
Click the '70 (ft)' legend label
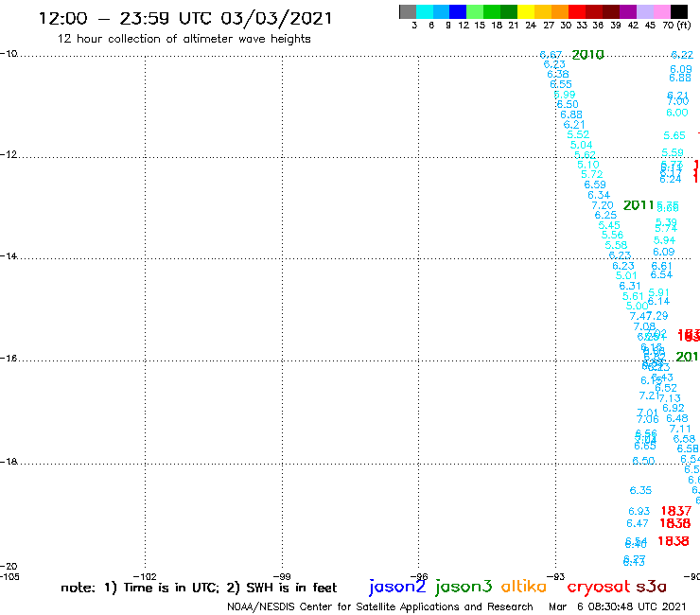tap(676, 26)
